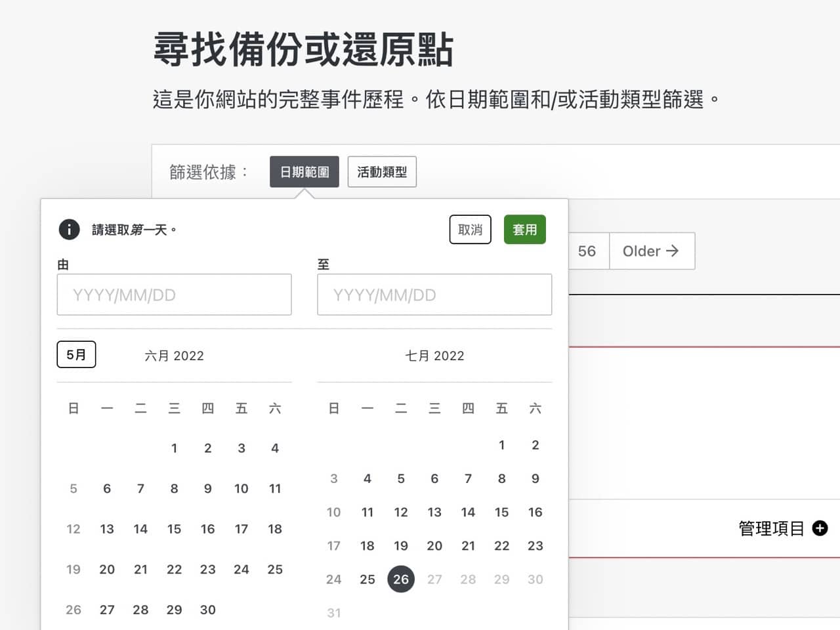The height and width of the screenshot is (630, 840).
Task: Select July 3 in 七月 2022
Action: 334,478
